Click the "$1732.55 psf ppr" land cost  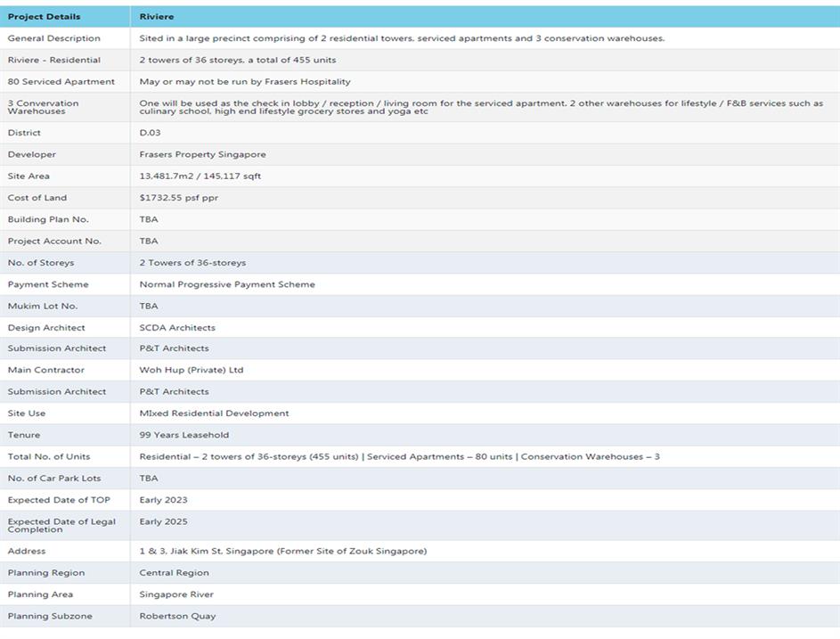[178, 198]
